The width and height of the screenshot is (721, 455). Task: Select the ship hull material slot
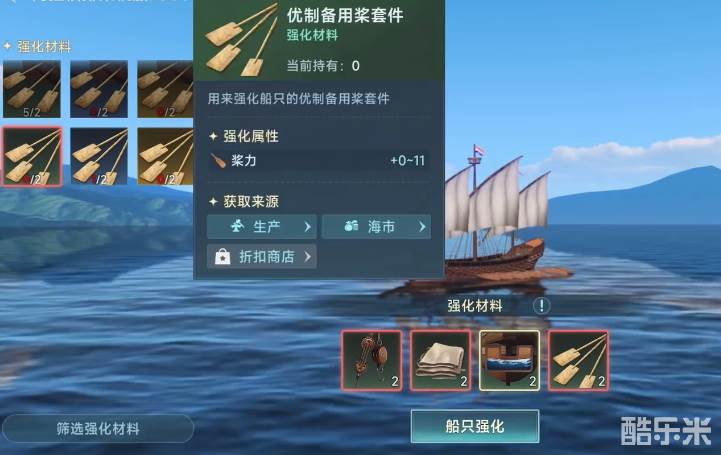tap(509, 361)
